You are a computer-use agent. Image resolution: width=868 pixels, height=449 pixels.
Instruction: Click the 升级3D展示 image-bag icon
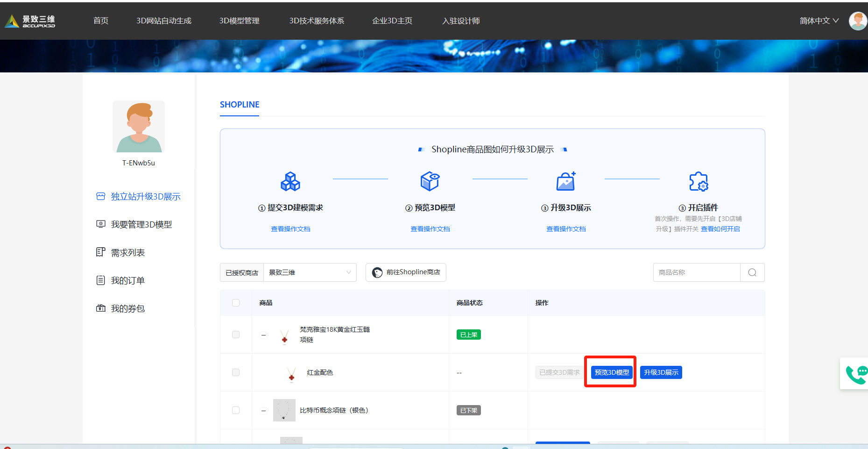[x=566, y=181]
